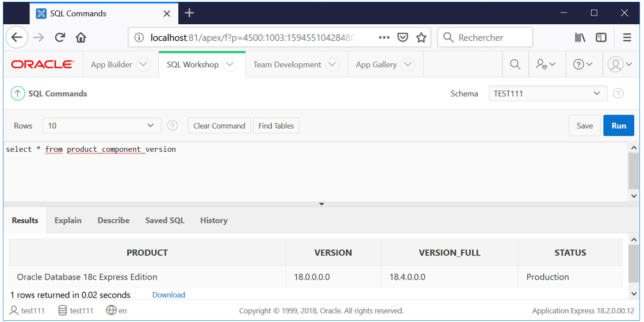Expand the SQL Workshop dropdown chevron
Screen dimensions: 644x322
230,64
